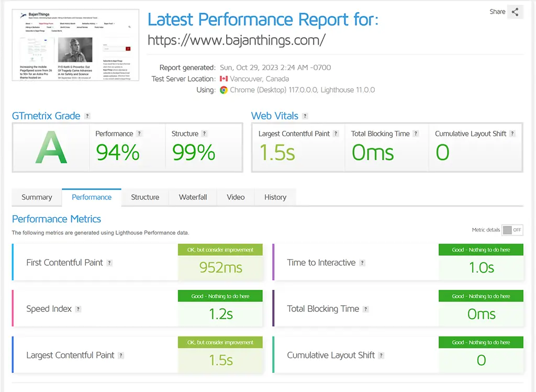Open help icon next to Web Vitals
The width and height of the screenshot is (536, 392).
[x=305, y=116]
